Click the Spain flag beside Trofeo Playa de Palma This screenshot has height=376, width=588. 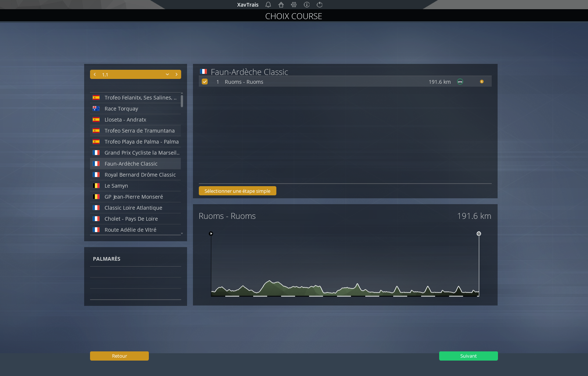coord(96,142)
